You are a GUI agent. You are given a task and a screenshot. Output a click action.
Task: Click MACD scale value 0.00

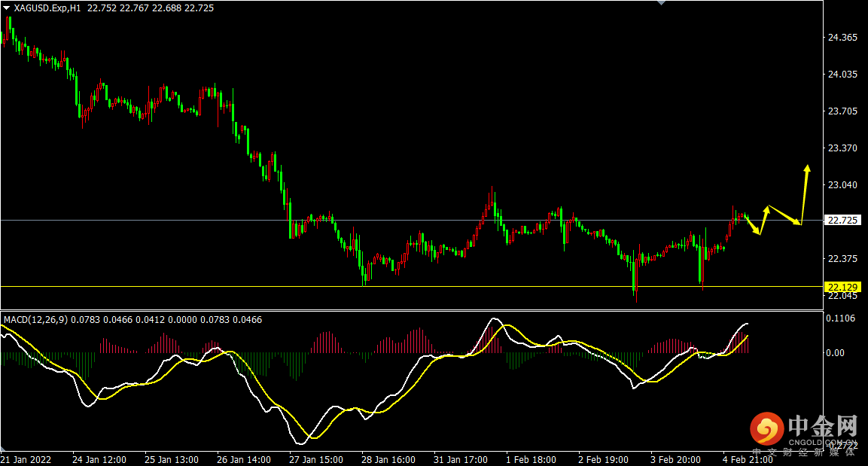pos(836,352)
